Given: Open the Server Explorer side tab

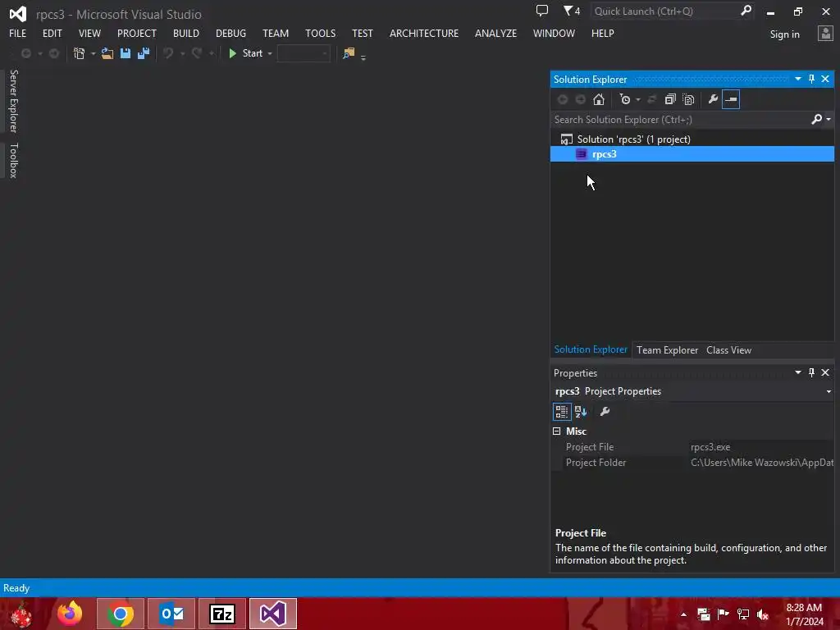Looking at the screenshot, I should point(13,101).
